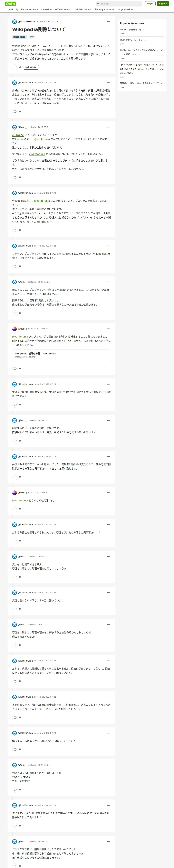The height and width of the screenshot is (868, 174).
Task: Like the comment ending →解決して下さい！
Action: coord(15,749)
